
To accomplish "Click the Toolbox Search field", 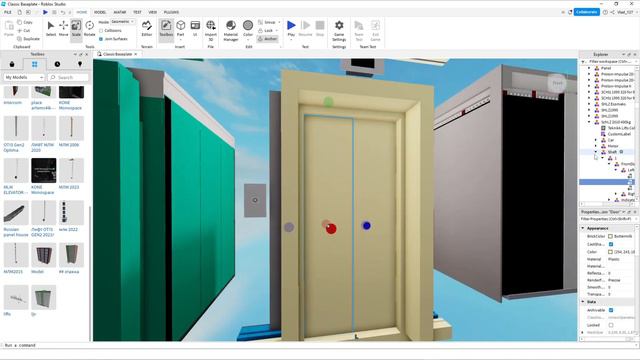I will click(68, 77).
